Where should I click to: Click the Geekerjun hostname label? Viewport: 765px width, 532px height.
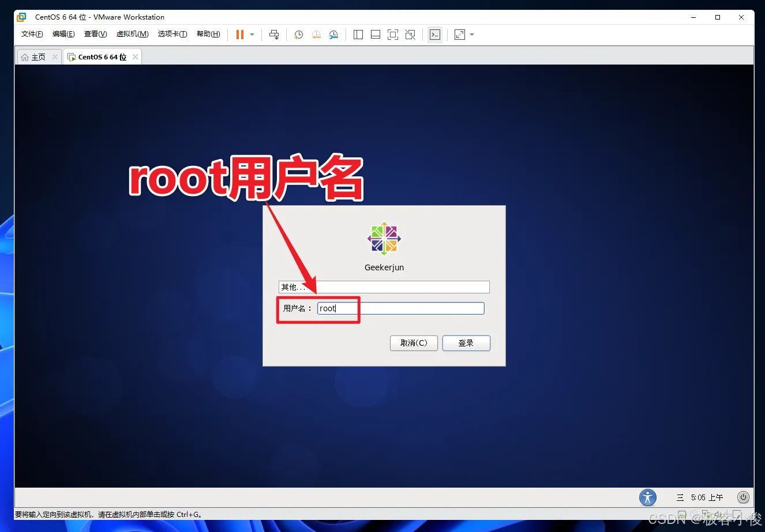(x=384, y=267)
